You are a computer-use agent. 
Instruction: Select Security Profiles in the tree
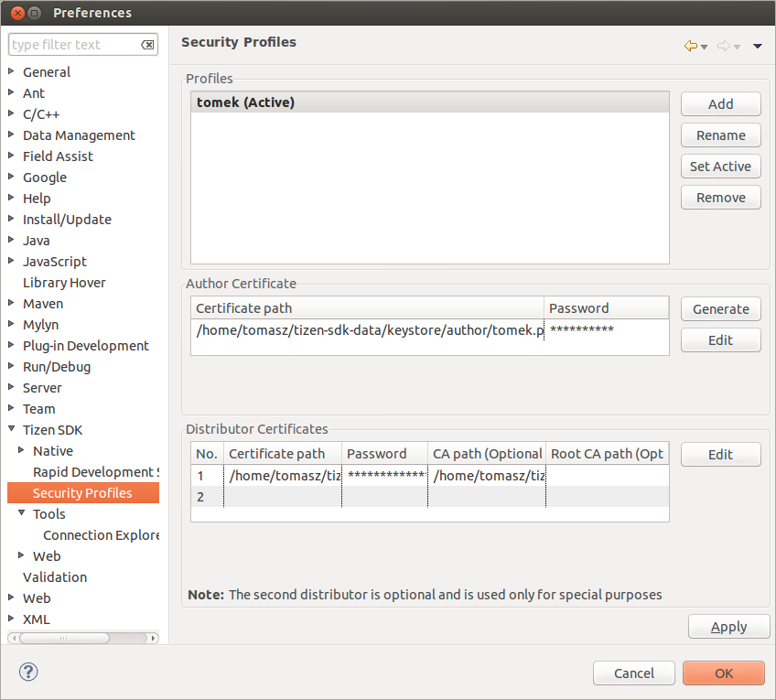pos(82,493)
